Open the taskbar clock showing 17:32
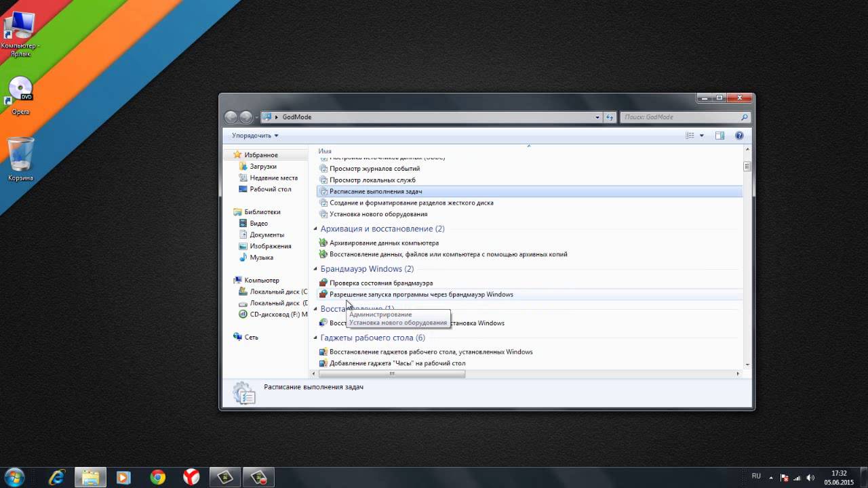868x488 pixels. pyautogui.click(x=839, y=477)
